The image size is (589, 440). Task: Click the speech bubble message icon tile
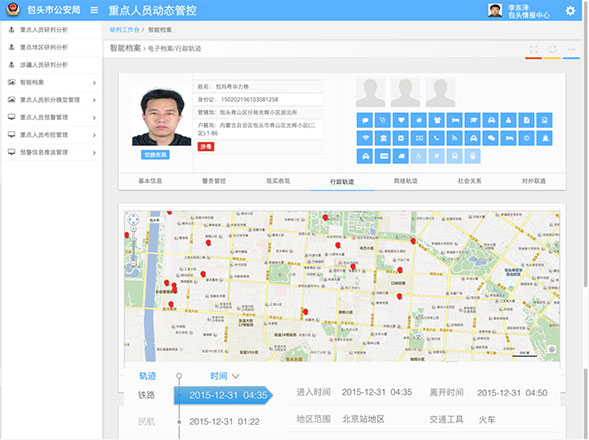(365, 120)
